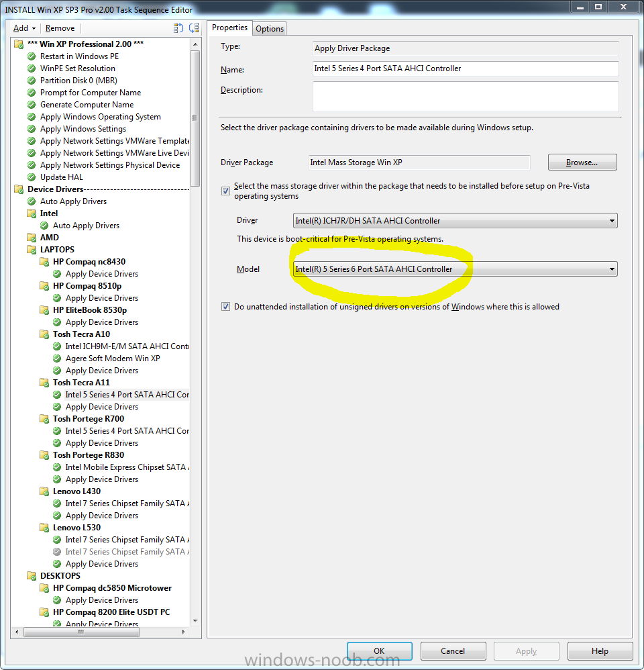Screen dimensions: 644x670
Task: Click into the Name input field
Action: 466,68
